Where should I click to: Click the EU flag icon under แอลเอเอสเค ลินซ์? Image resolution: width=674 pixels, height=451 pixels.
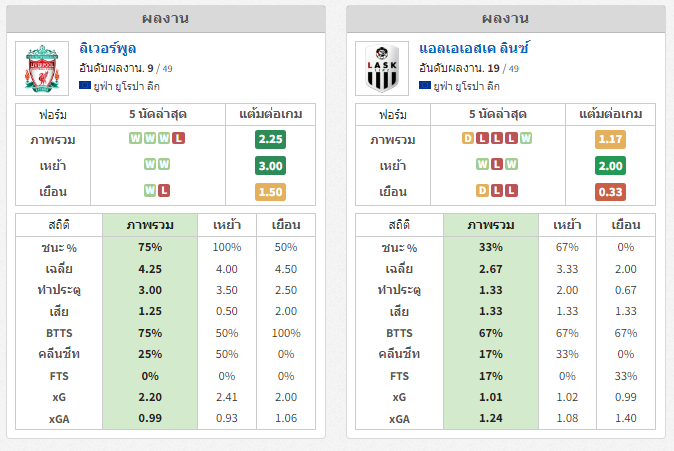425,85
